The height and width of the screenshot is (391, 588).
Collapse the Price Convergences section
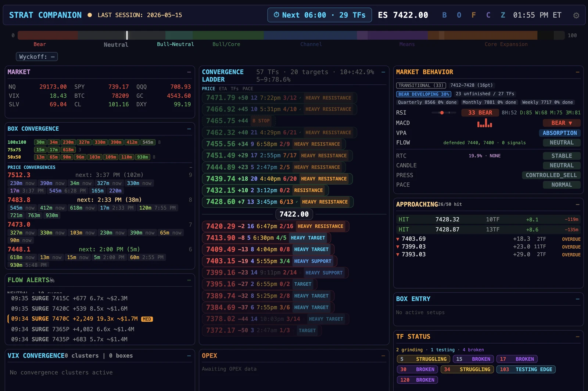[x=190, y=167]
